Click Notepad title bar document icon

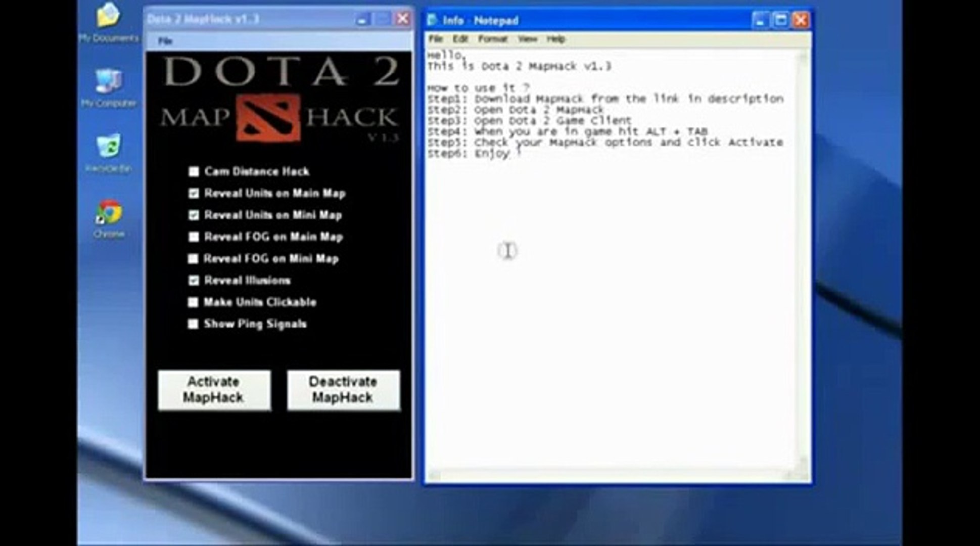pos(433,20)
